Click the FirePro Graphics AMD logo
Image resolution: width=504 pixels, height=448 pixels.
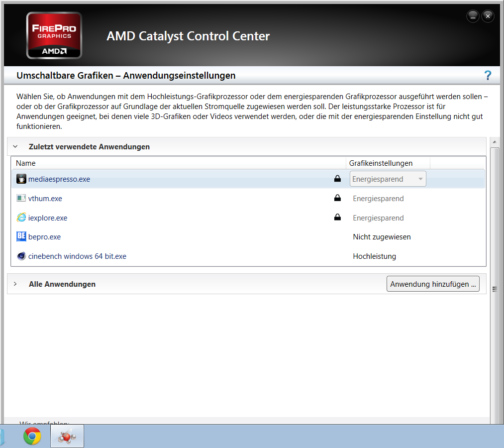[x=54, y=35]
